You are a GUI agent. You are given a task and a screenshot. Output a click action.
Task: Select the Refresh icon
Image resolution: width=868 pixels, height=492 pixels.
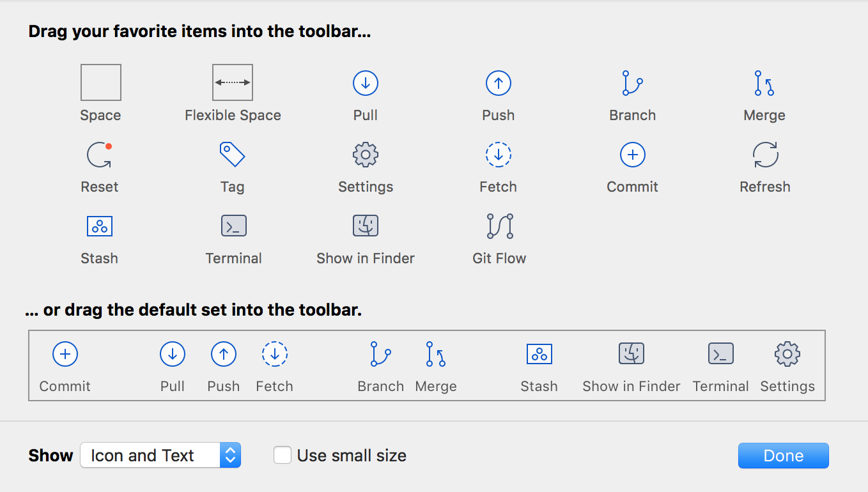pos(764,154)
